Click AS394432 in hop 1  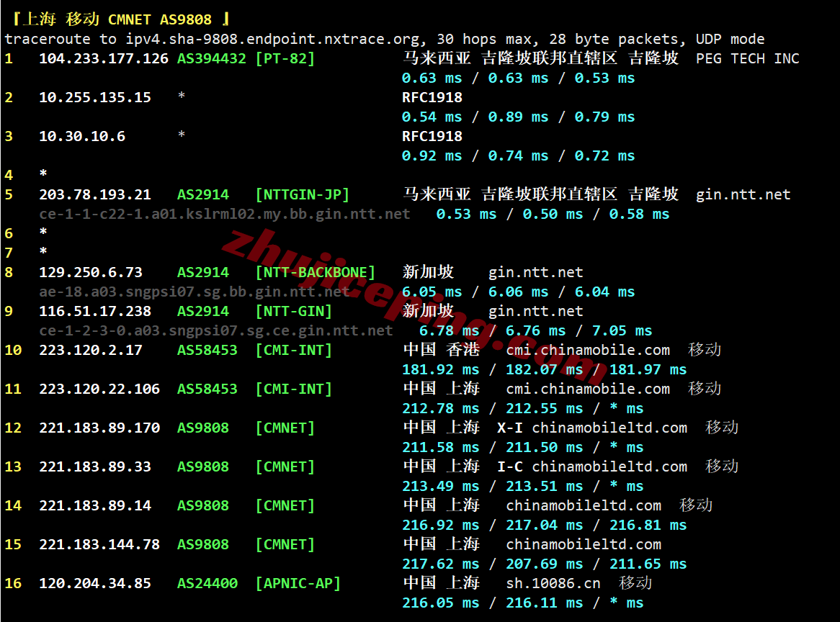(212, 58)
